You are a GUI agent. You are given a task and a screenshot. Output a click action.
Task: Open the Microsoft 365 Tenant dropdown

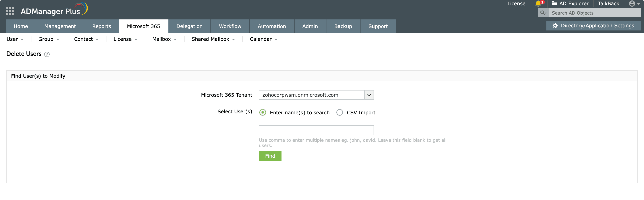coord(369,95)
